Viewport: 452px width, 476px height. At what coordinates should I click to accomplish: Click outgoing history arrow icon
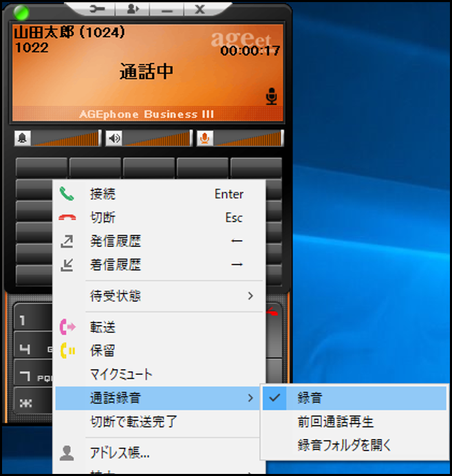click(x=67, y=241)
